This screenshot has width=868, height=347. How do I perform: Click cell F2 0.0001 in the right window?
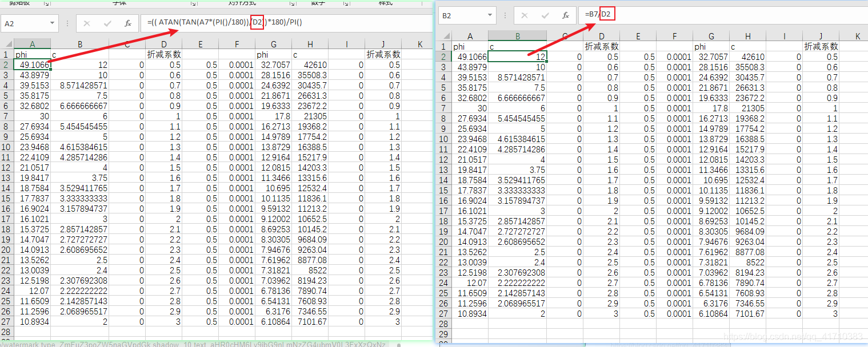coord(675,57)
